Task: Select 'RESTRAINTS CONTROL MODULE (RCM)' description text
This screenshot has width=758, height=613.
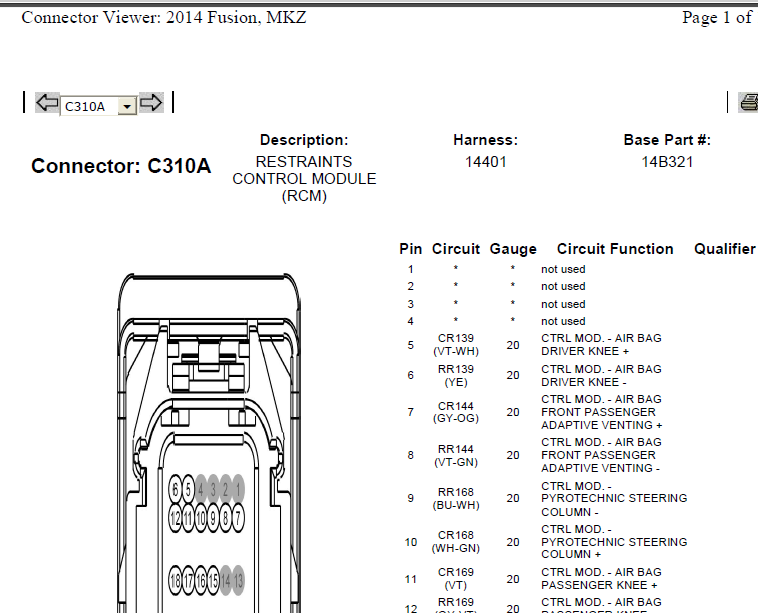Action: click(304, 179)
